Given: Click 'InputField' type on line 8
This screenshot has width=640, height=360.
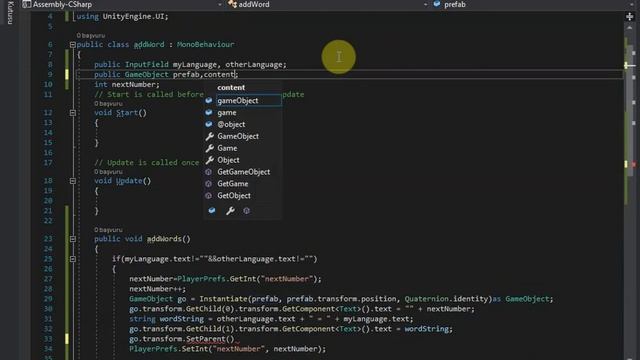Looking at the screenshot, I should [147, 64].
